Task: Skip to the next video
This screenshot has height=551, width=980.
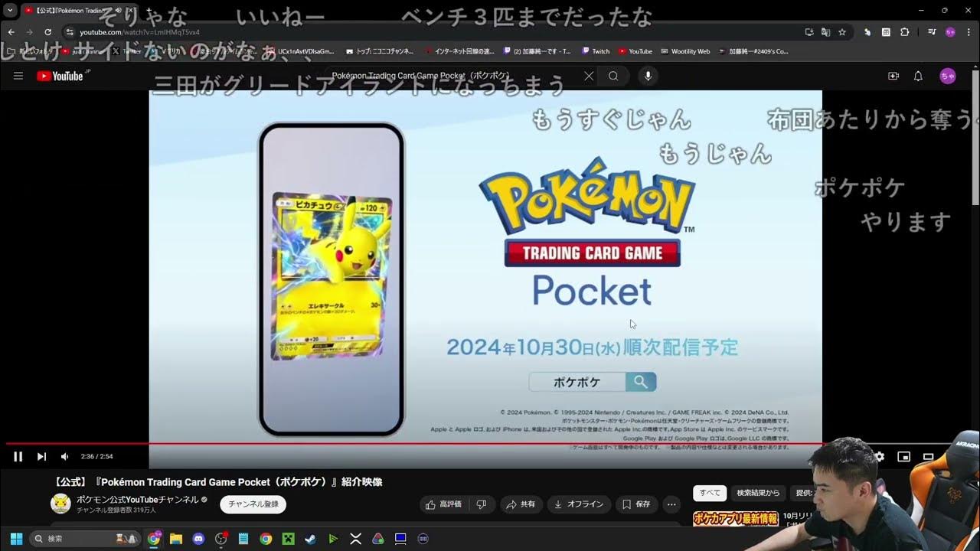Action: tap(41, 457)
